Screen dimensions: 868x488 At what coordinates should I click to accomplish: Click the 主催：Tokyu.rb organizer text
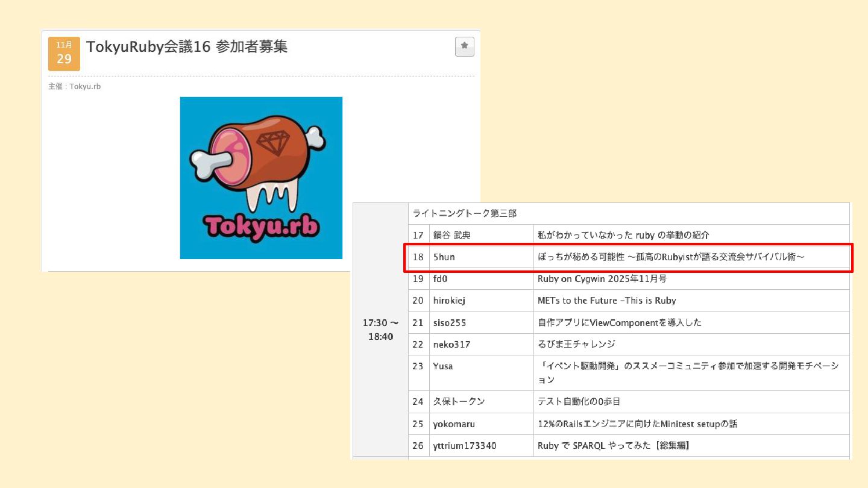74,87
